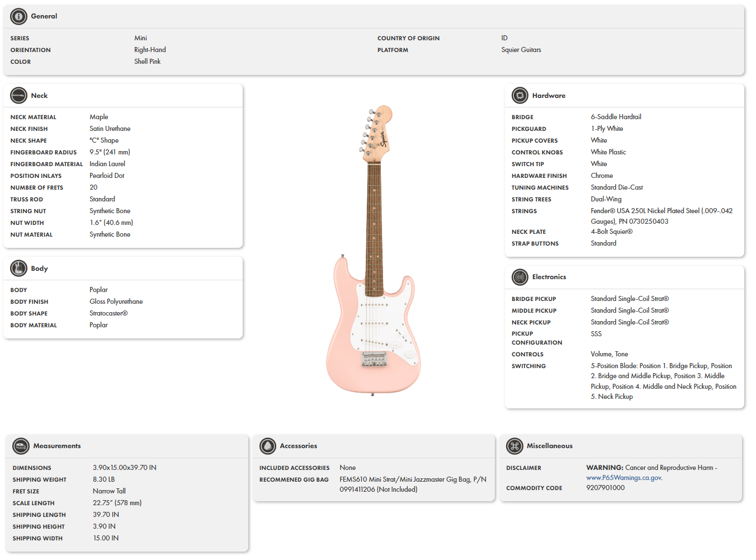756x560 pixels.
Task: Open the P65Warnings.ca.gov link
Action: 624,478
